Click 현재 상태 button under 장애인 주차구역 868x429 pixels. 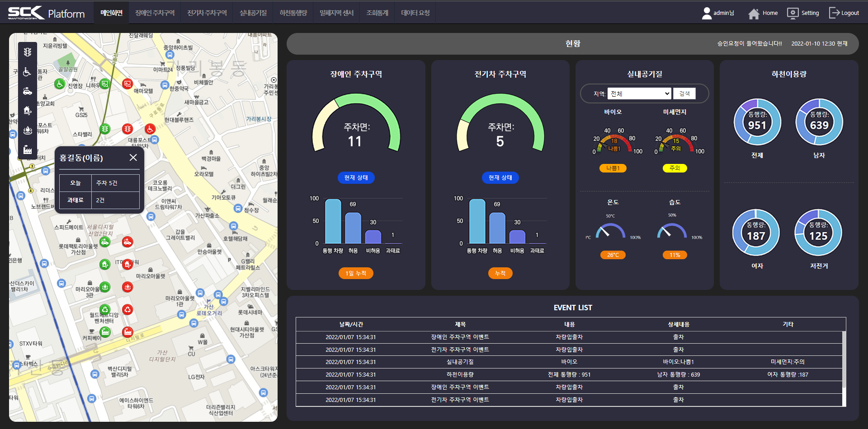pos(356,178)
